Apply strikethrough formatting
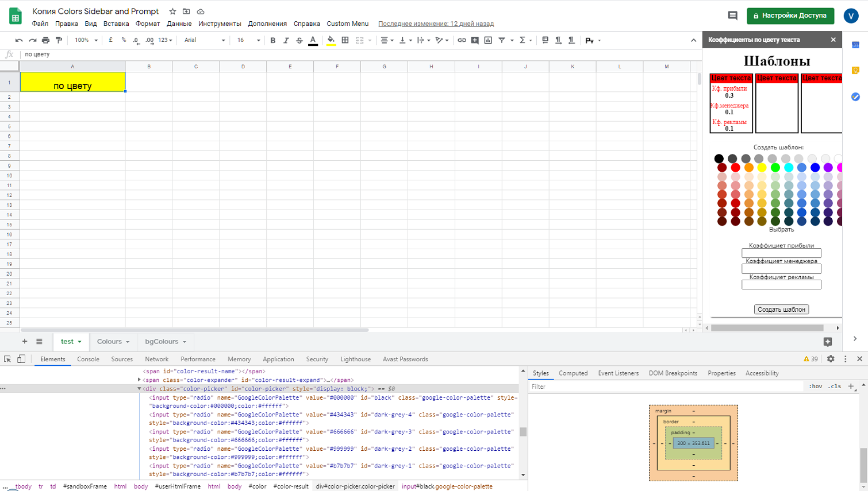868x491 pixels. point(299,40)
